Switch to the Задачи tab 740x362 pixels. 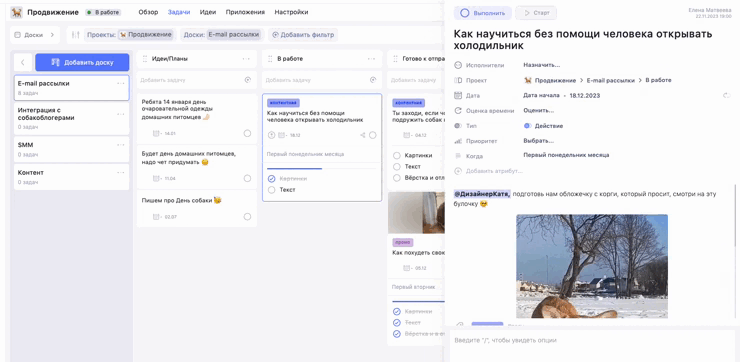[x=179, y=12]
